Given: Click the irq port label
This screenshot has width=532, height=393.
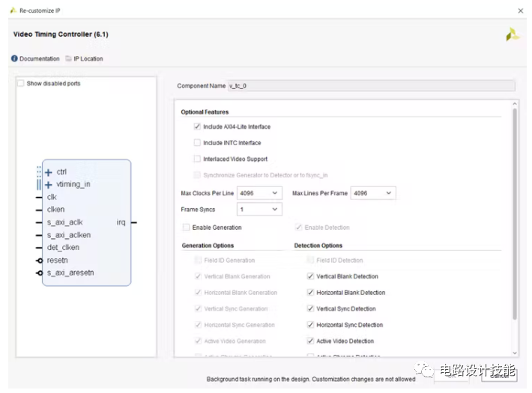Looking at the screenshot, I should point(121,222).
